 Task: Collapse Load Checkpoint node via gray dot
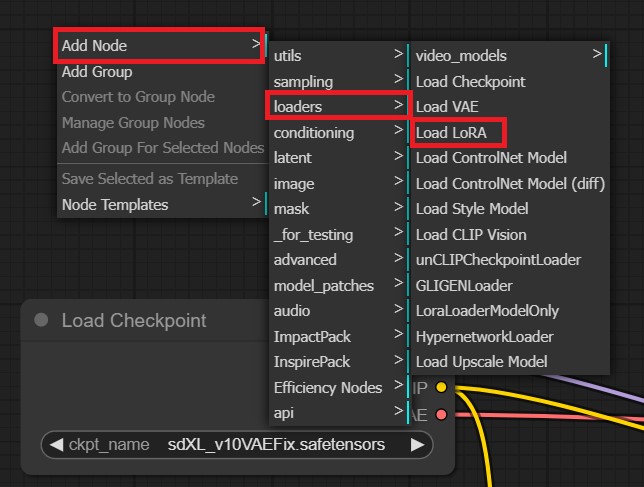click(x=41, y=320)
